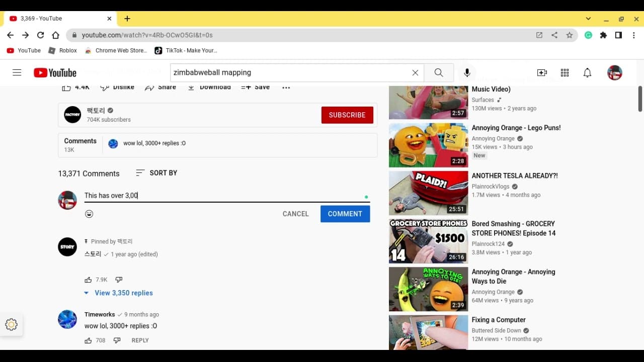
Task: Open the Grammarly extension icon
Action: click(588, 35)
